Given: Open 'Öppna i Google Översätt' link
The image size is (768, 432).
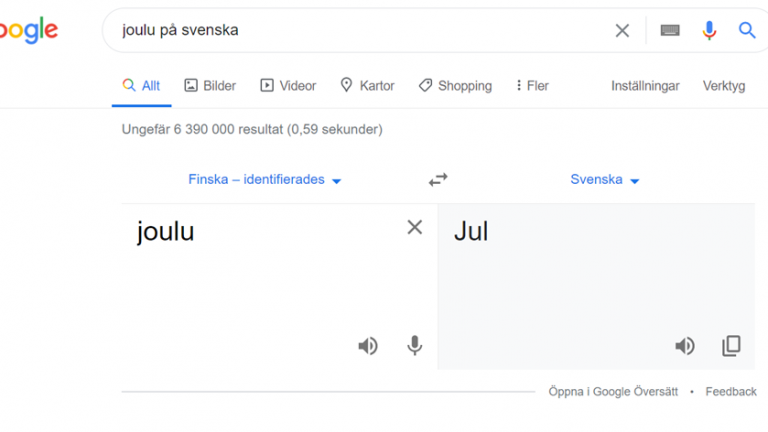Looking at the screenshot, I should click(x=613, y=392).
